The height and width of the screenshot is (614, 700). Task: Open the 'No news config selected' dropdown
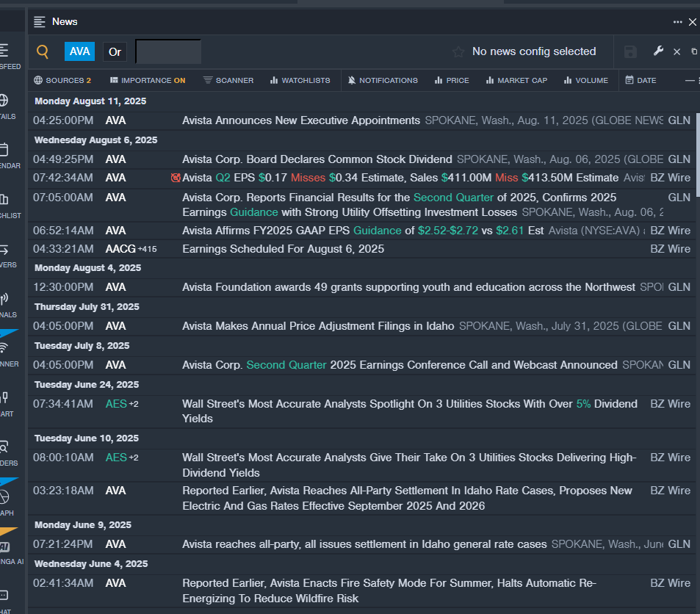pos(534,51)
